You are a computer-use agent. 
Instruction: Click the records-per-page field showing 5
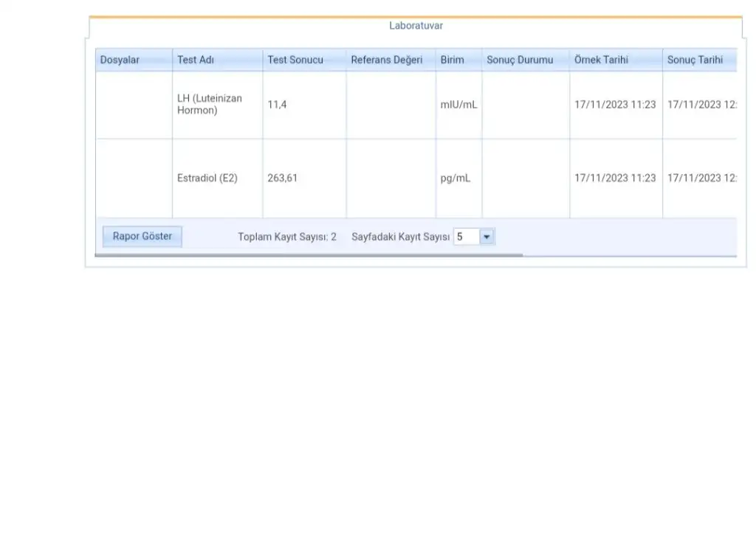[x=466, y=237]
